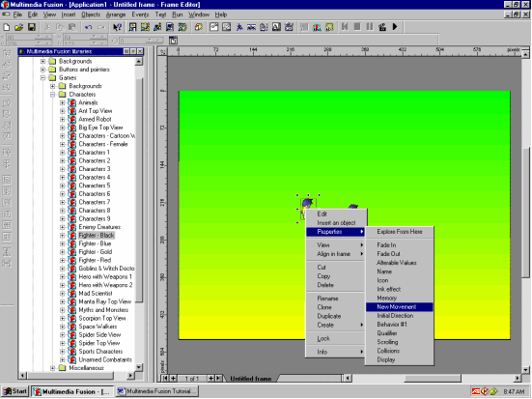Click Explore From Here option
The image size is (532, 399).
[x=400, y=232]
